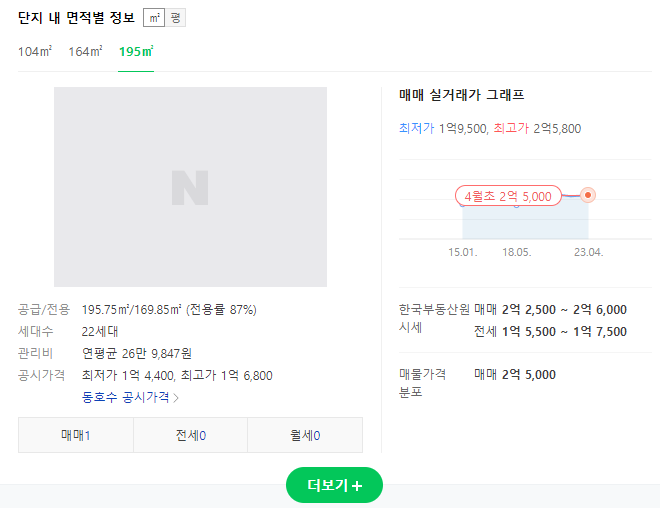Click the 15.01. marker on graph axis
The width and height of the screenshot is (660, 508).
(x=463, y=252)
